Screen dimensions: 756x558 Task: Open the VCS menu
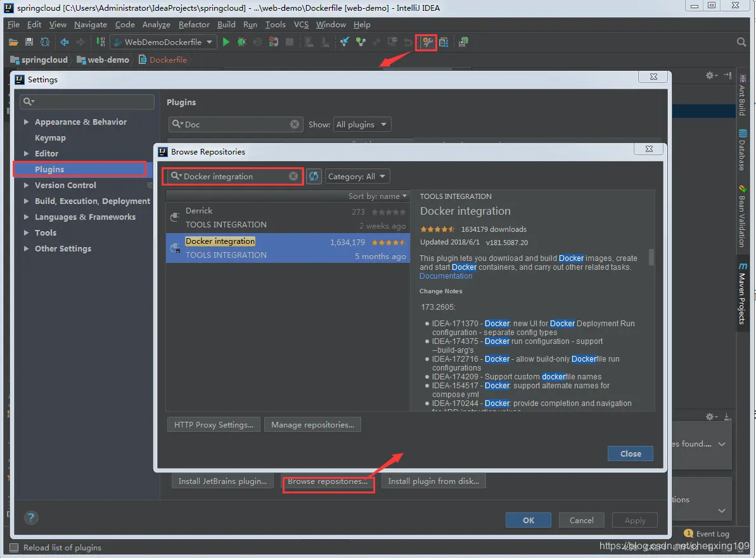[301, 25]
